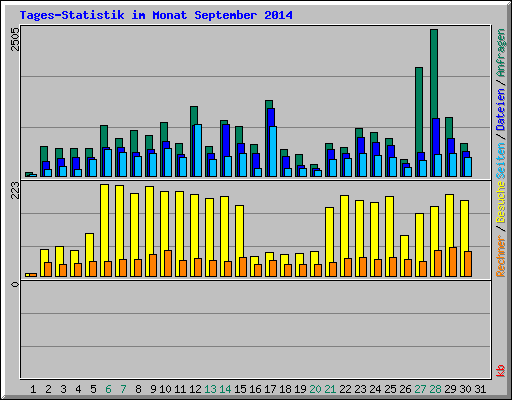Click the green day '7' axis label

(x=123, y=389)
